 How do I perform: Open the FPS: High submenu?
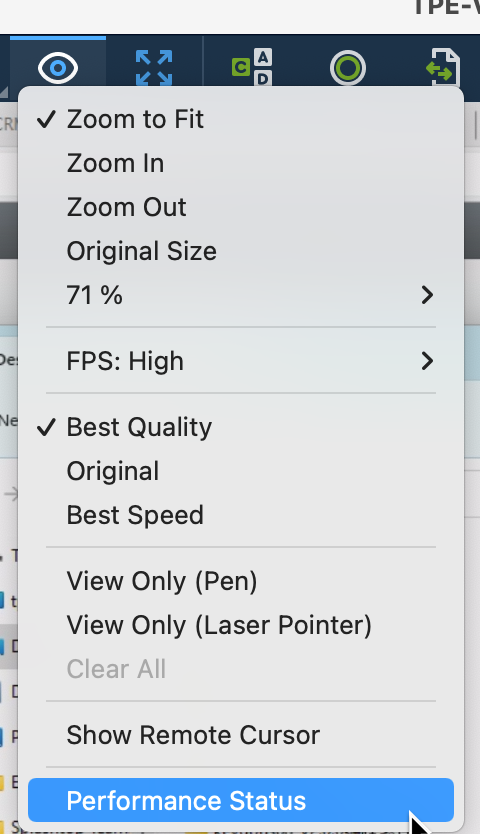tap(241, 361)
